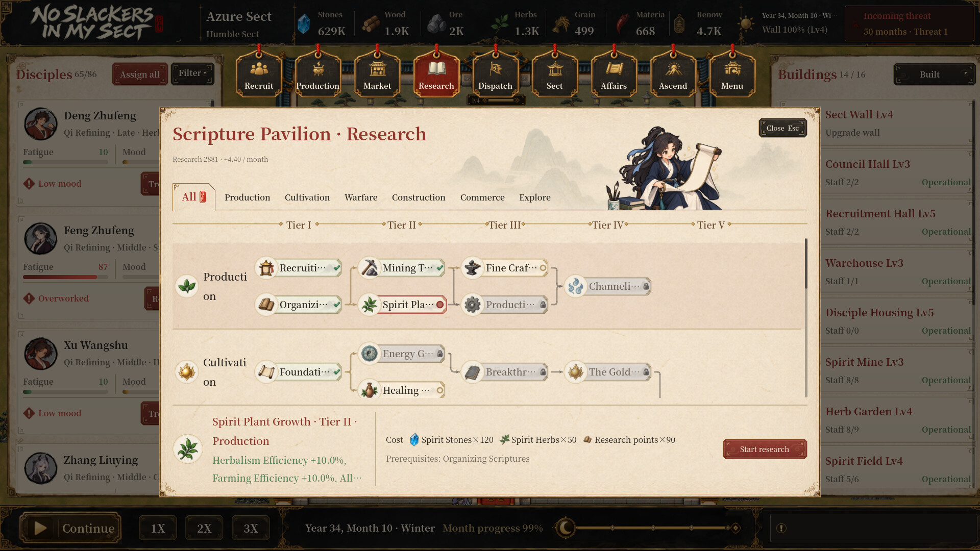This screenshot has width=980, height=551.
Task: Set game speed to 3X
Action: [251, 528]
